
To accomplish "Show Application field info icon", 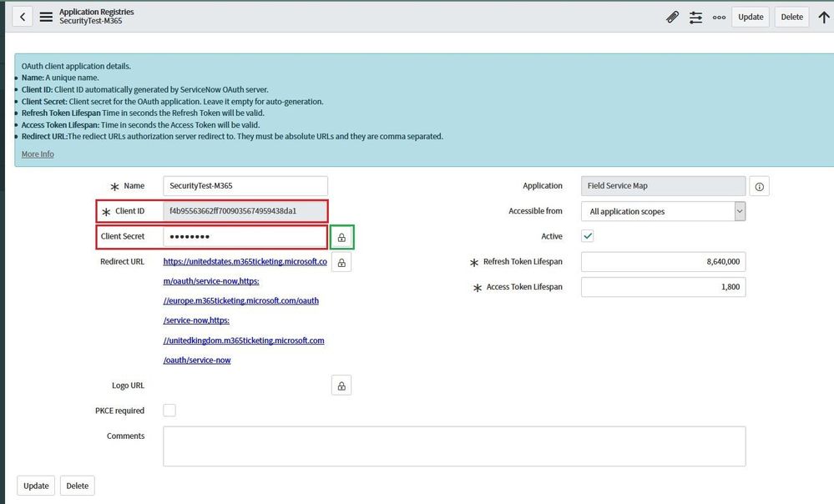I will [759, 186].
